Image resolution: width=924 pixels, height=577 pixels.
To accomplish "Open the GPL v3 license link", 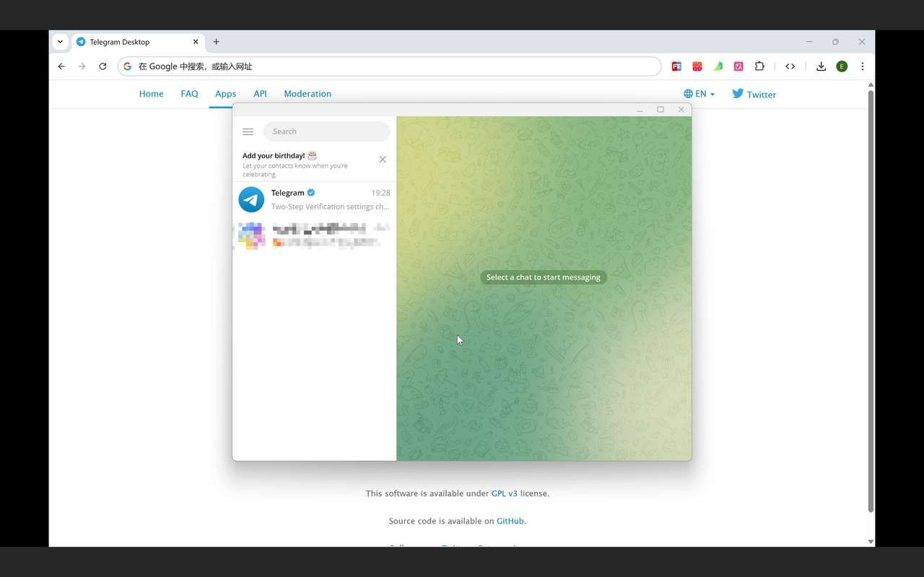I will tap(504, 494).
